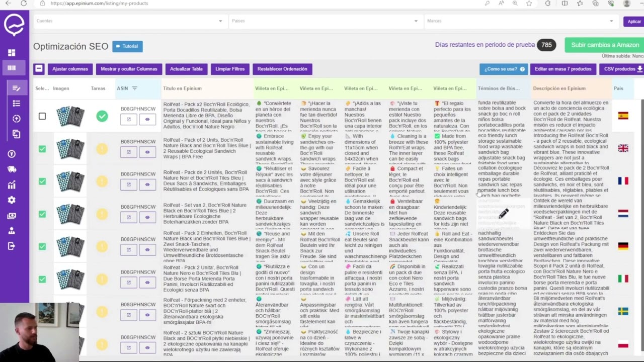644x362 pixels.
Task: Click the circular upload arrow sidebar icon
Action: (16, 119)
